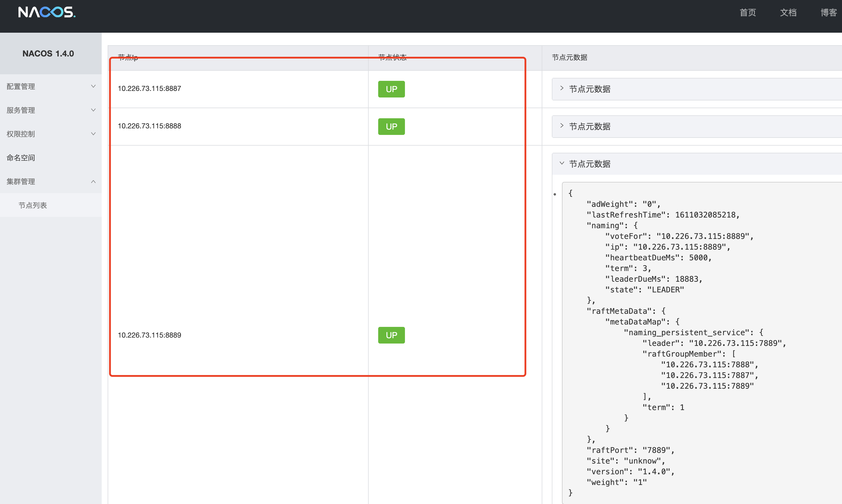Collapse 节点元数据 panel for node 8889
The image size is (842, 504).
coord(697,164)
